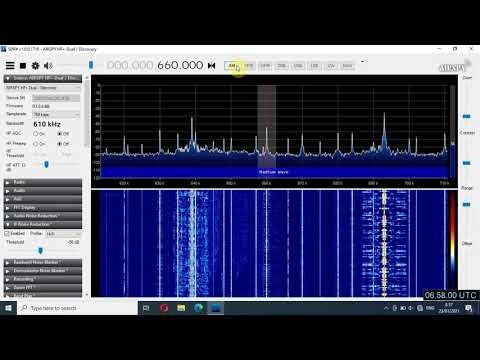Select RAW demodulation mode

pos(347,66)
